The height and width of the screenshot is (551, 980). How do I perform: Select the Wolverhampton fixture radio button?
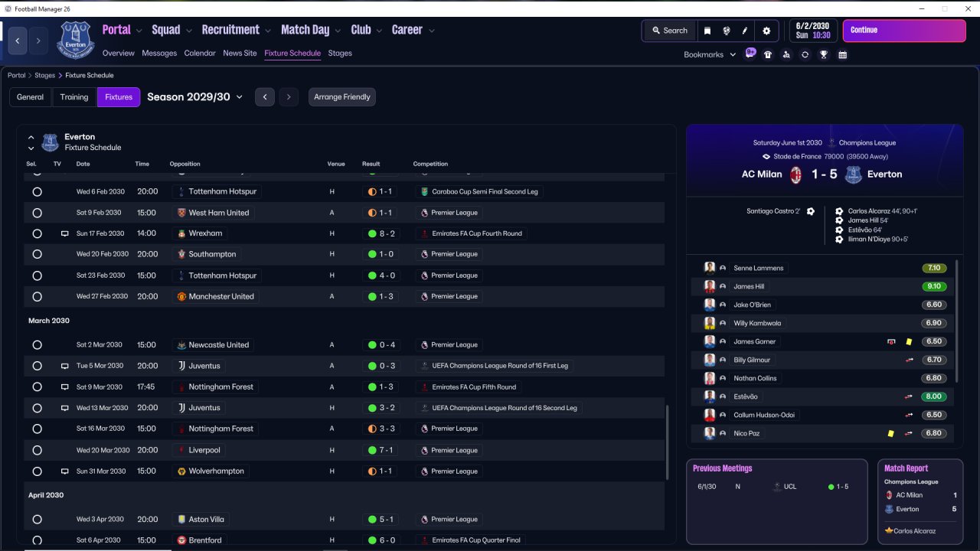(x=37, y=471)
